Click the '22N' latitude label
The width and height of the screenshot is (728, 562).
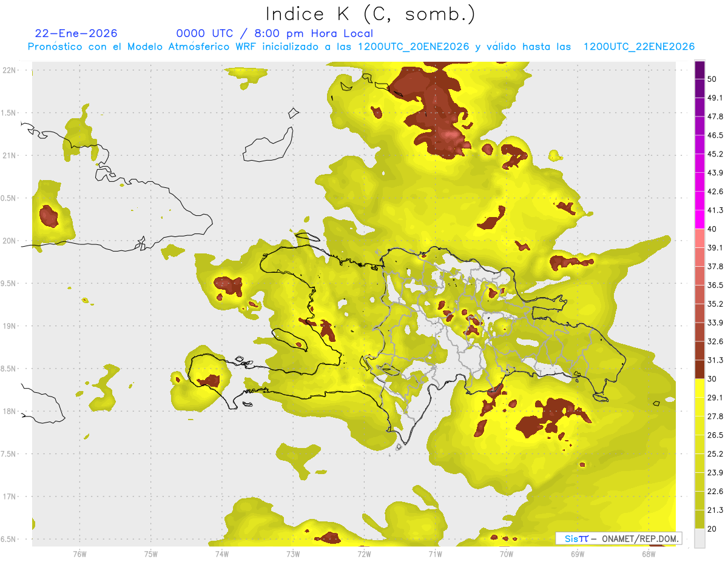[10, 70]
